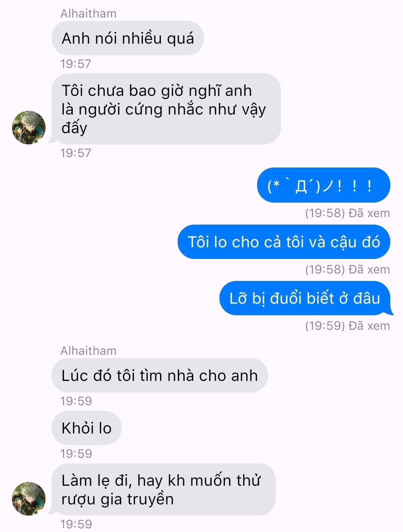Tap the 19:59 timestamp under 'tìm nhà cho anh'
Image resolution: width=403 pixels, height=532 pixels.
tap(76, 401)
